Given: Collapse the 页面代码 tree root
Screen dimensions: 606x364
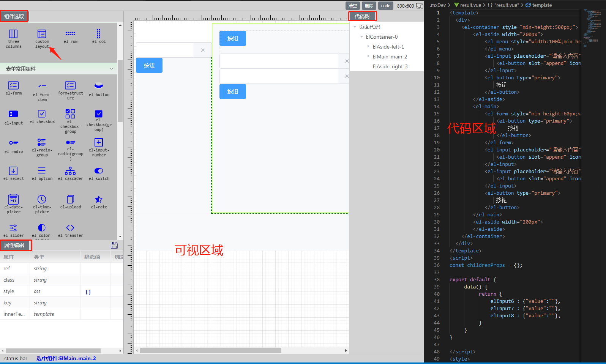Looking at the screenshot, I should [355, 27].
